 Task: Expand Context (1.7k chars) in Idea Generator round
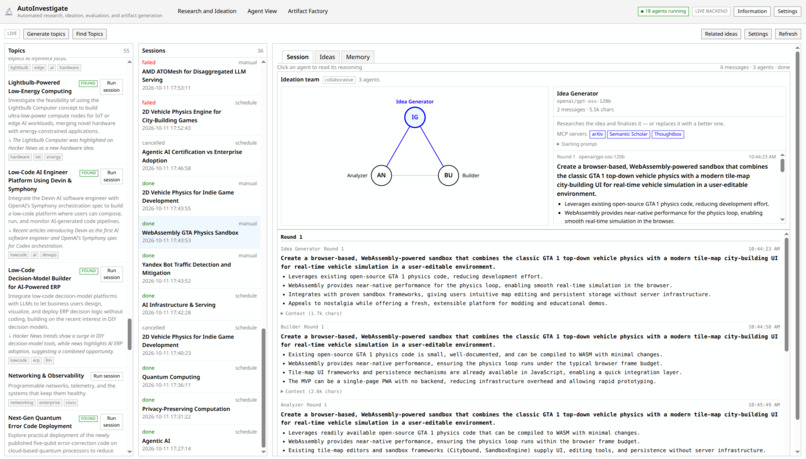pyautogui.click(x=311, y=313)
